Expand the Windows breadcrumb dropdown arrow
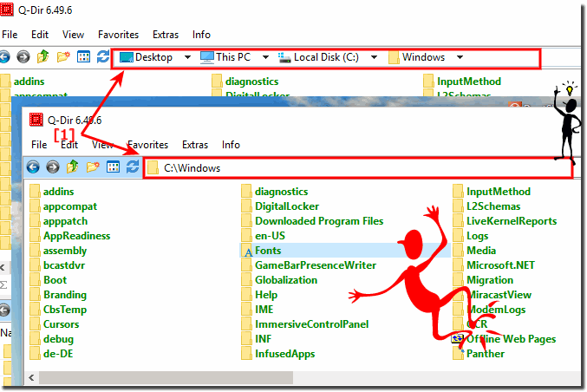The width and height of the screenshot is (587, 392). pos(460,57)
